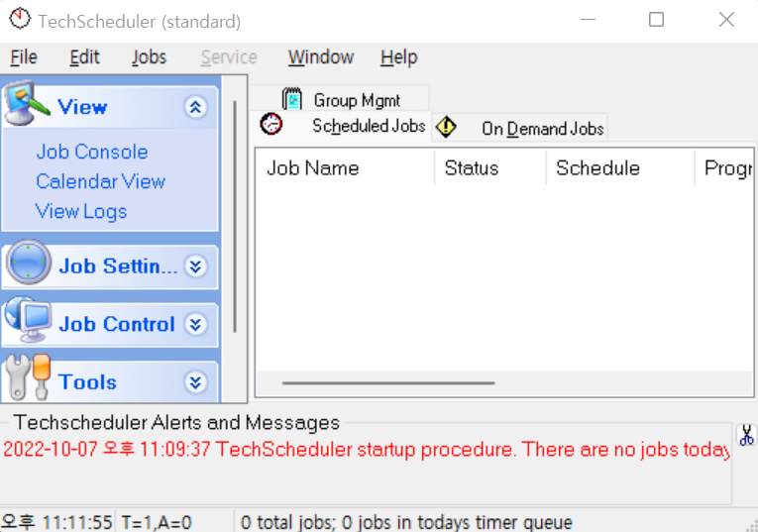This screenshot has height=532, width=758.
Task: Click the Techscheduler Alerts and Messages label
Action: (176, 422)
